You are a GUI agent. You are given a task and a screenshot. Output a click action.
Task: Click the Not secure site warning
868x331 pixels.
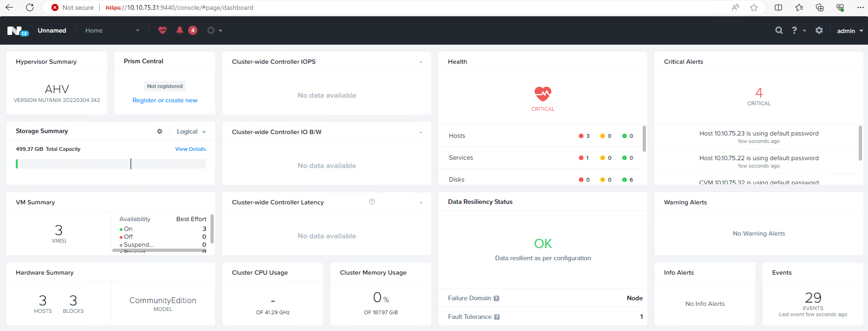click(x=72, y=7)
